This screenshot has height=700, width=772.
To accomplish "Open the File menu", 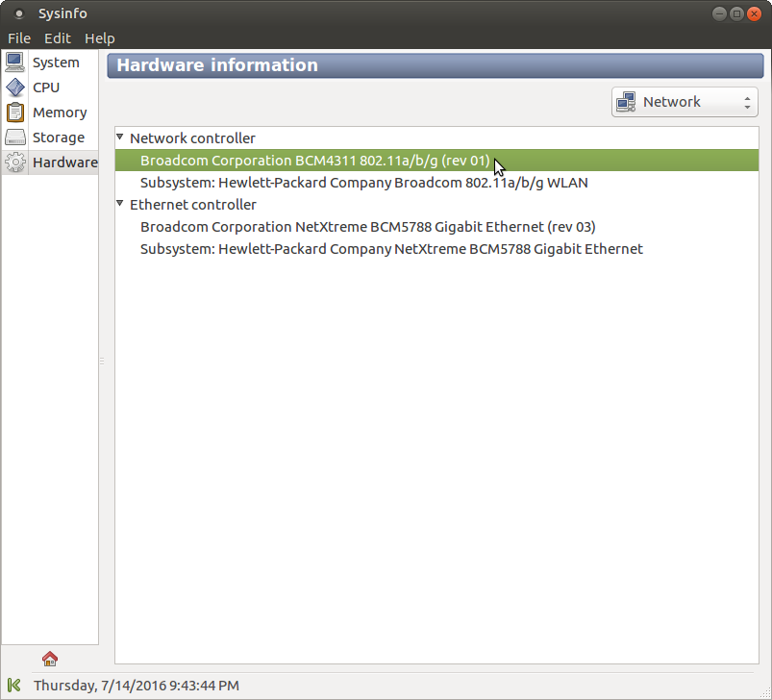I will pyautogui.click(x=19, y=38).
